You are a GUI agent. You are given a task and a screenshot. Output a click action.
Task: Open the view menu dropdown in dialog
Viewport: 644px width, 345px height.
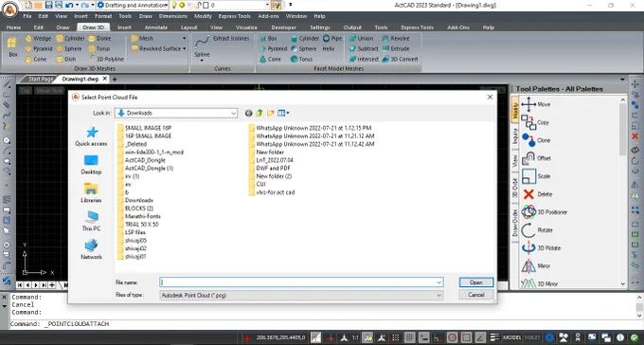pyautogui.click(x=283, y=113)
